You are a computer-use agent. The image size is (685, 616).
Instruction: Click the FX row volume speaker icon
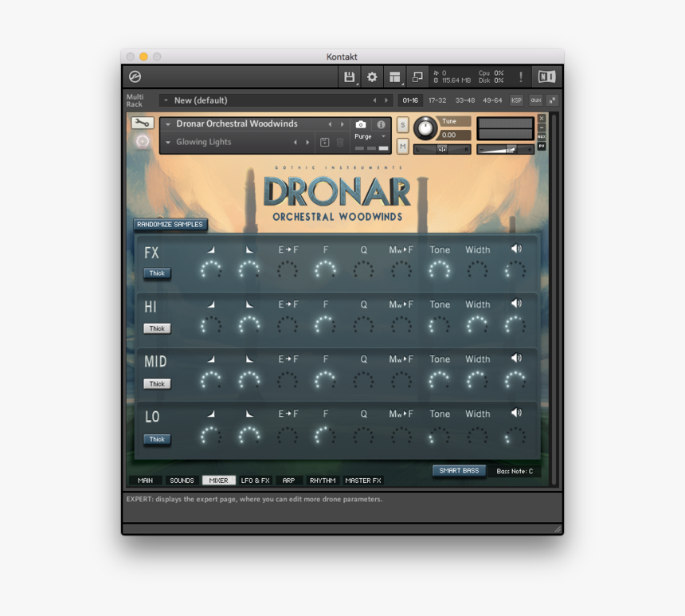[516, 249]
